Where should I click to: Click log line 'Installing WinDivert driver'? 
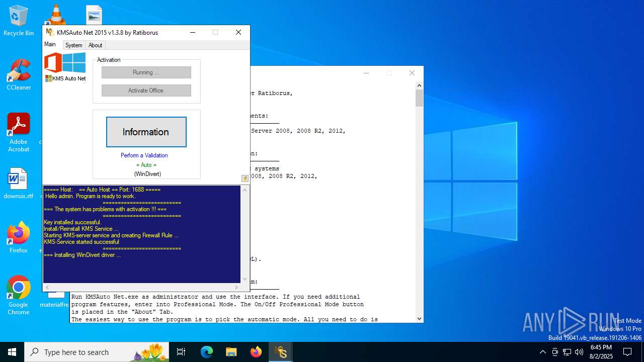click(83, 255)
